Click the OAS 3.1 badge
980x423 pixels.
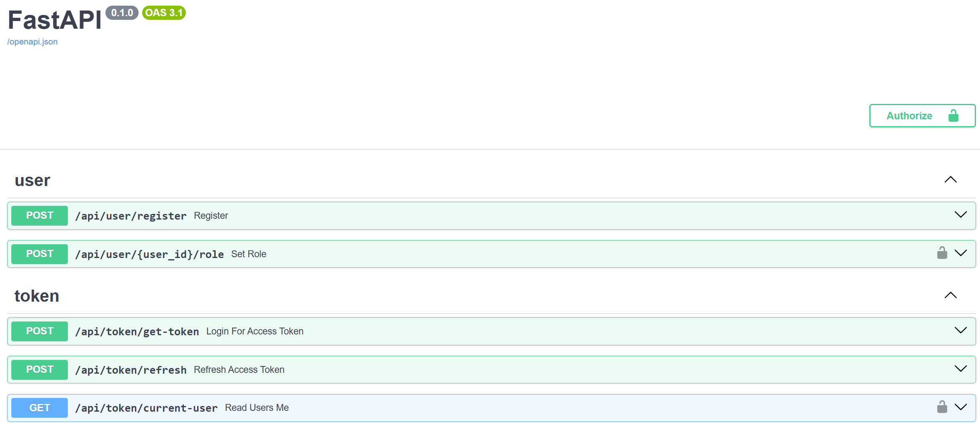point(164,13)
